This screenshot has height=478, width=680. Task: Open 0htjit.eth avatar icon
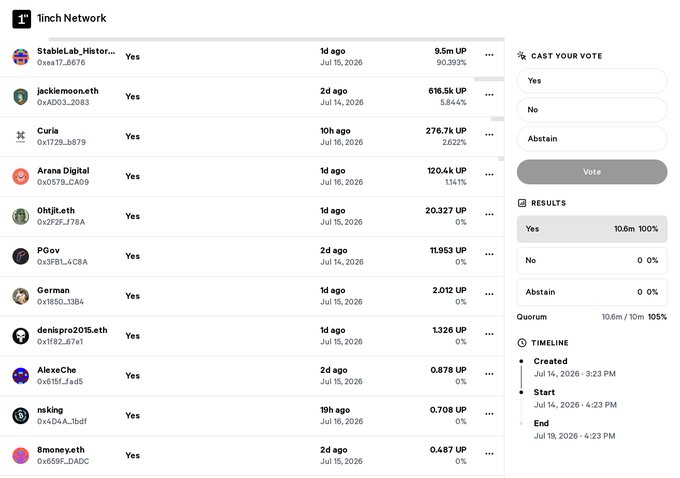coord(20,216)
